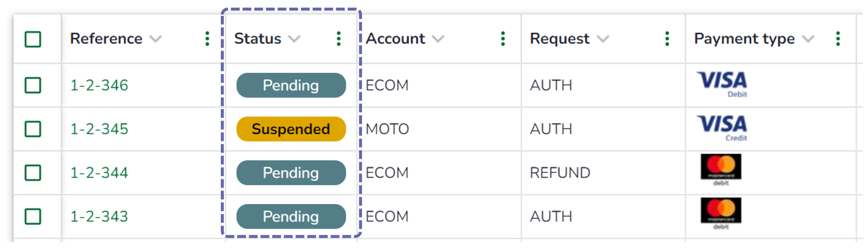The height and width of the screenshot is (249, 868).
Task: Open the Status column three-dot menu
Action: (339, 39)
